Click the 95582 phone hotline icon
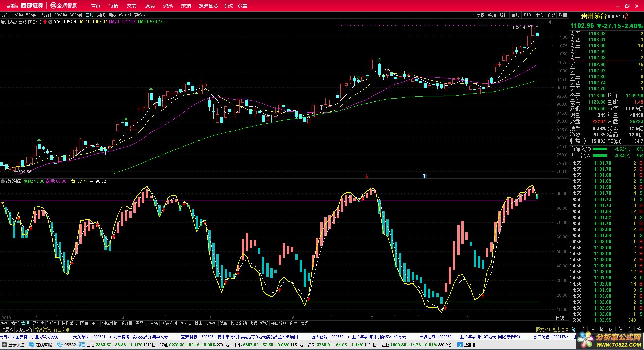This screenshot has width=644, height=350. pos(60,345)
